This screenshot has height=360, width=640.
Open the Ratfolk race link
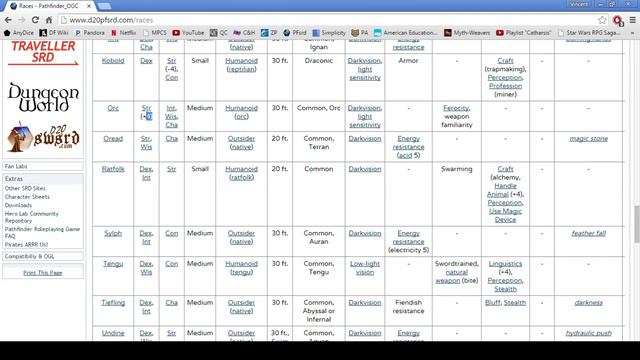113,169
